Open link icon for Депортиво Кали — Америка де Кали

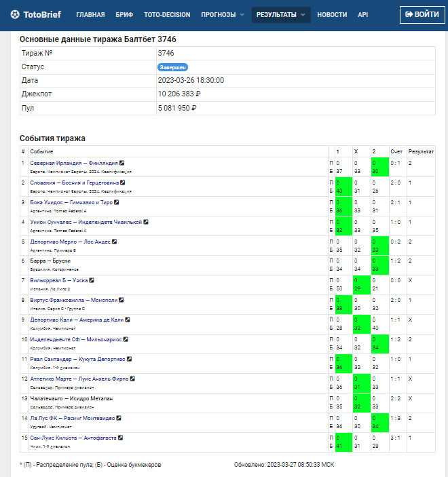pos(128,319)
